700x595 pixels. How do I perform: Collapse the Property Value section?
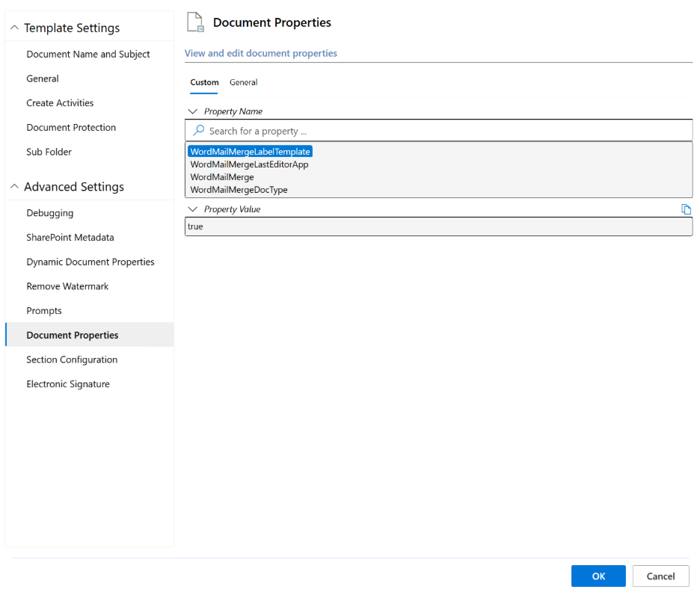click(x=193, y=209)
